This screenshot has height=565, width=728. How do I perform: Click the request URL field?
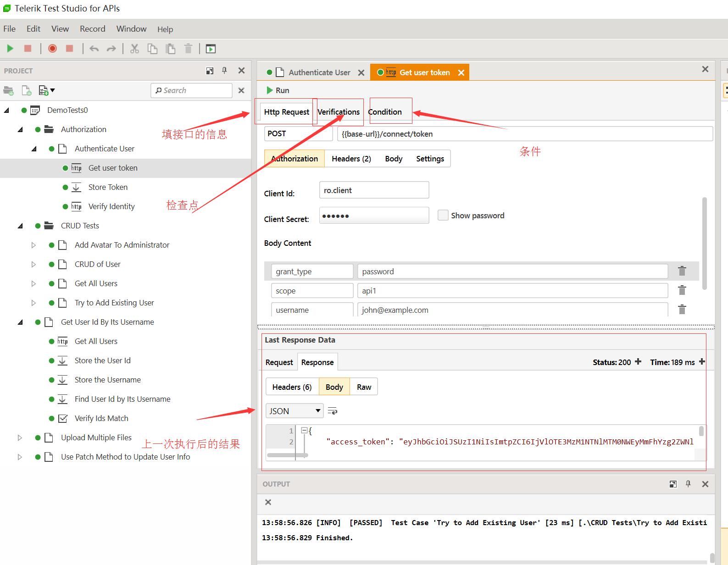pyautogui.click(x=525, y=133)
